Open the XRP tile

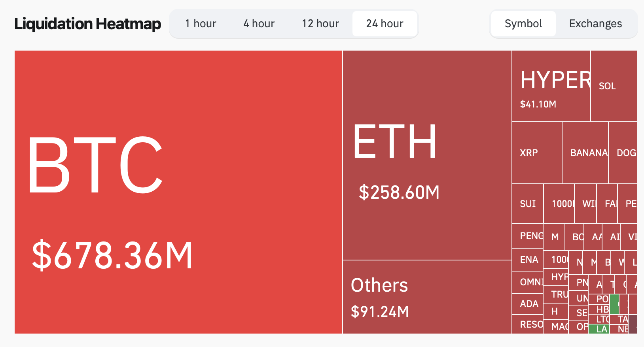click(x=537, y=153)
